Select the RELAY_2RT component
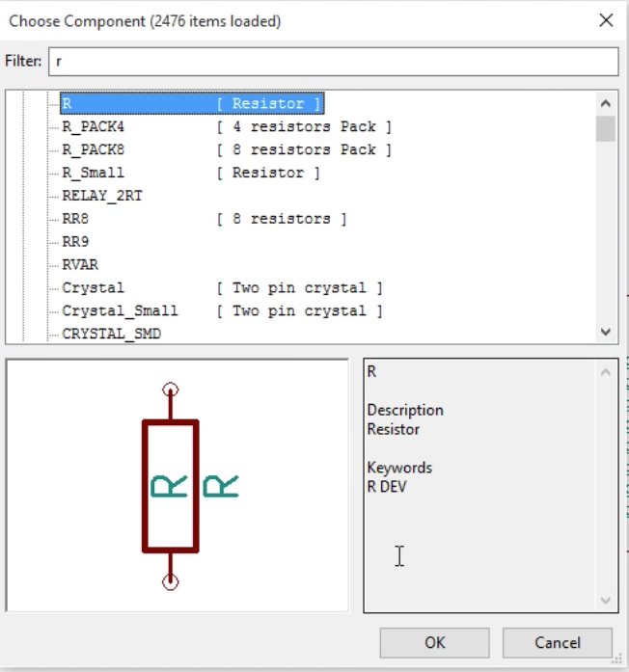The image size is (629, 672). 102,196
